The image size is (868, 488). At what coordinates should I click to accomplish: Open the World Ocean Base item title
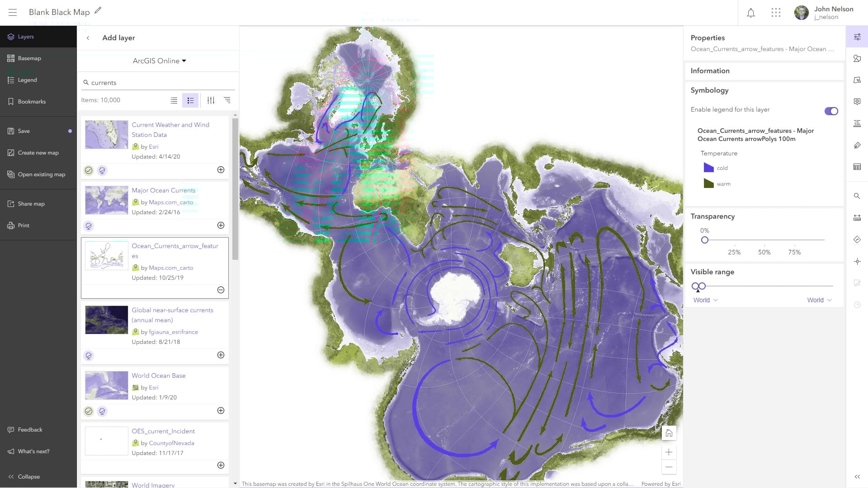(x=159, y=375)
